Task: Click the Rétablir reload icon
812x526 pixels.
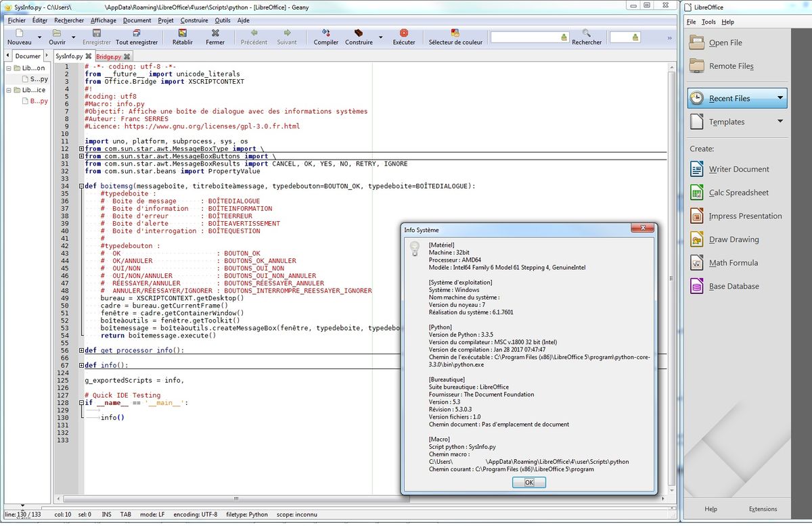Action: (183, 33)
